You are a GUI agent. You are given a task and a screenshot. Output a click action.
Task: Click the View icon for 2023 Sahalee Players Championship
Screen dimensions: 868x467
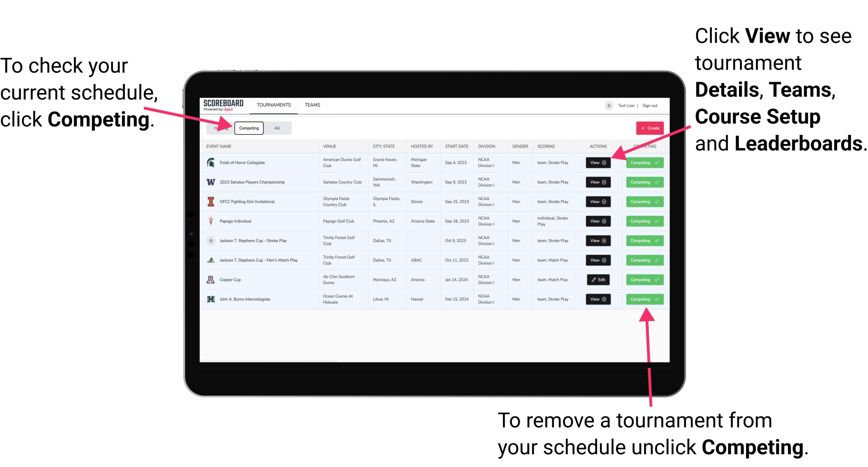597,182
